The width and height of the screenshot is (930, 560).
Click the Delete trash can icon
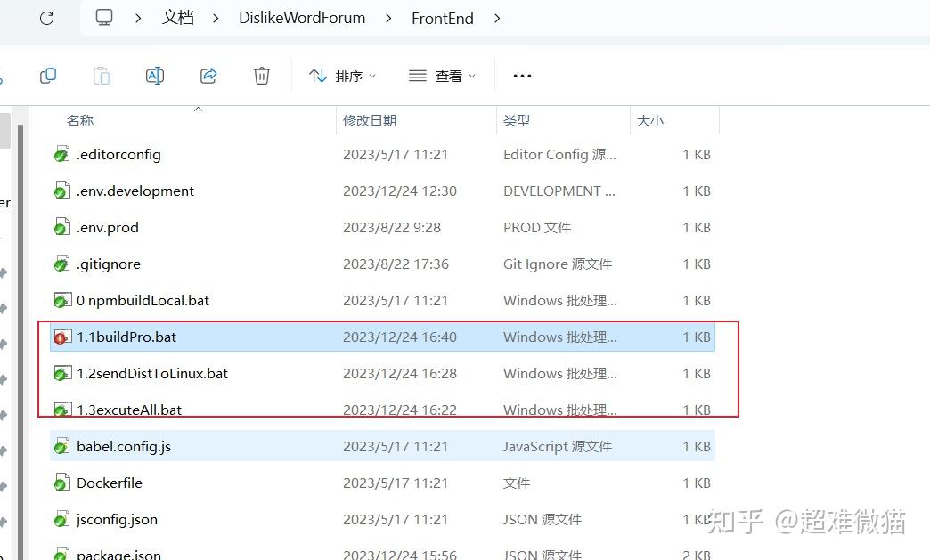262,76
